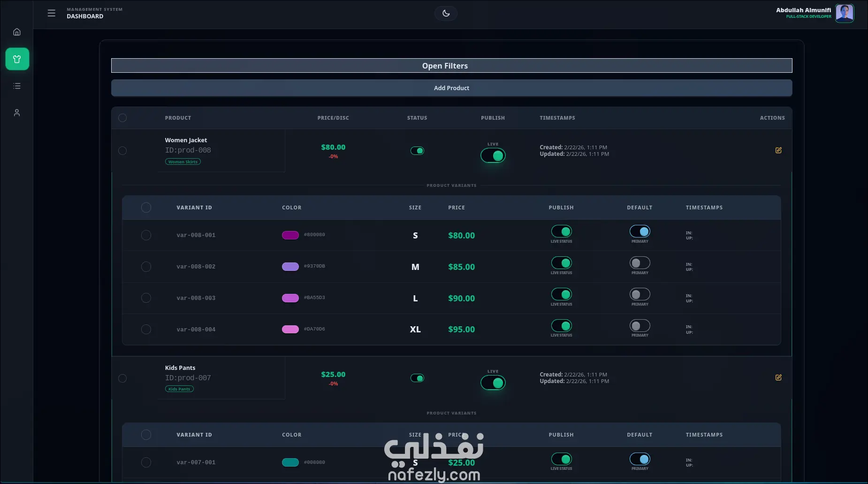Toggle live status for var-008-003
The width and height of the screenshot is (868, 484).
click(x=561, y=294)
